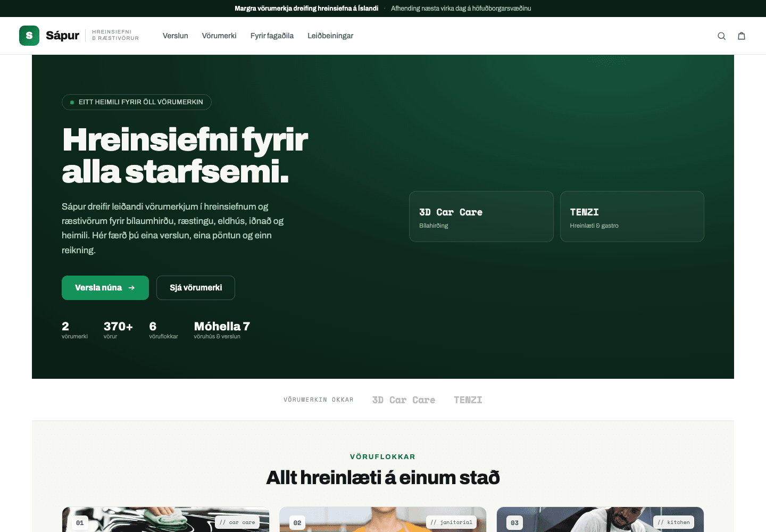
Task: Click the Sápur brand name
Action: [62, 36]
